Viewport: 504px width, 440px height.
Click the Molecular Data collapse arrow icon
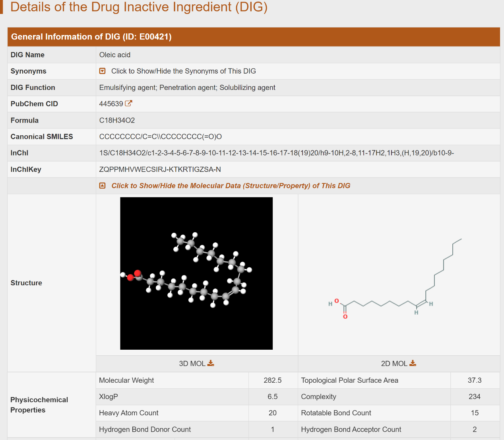pos(103,186)
